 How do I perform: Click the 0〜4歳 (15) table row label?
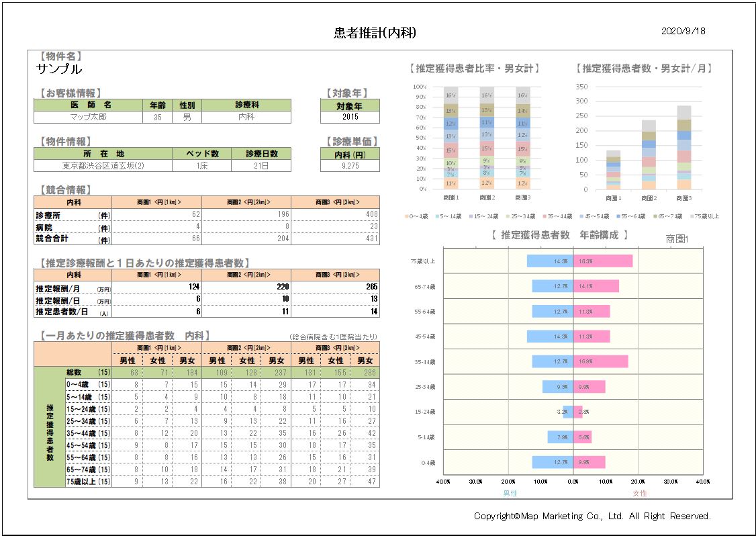click(x=88, y=384)
